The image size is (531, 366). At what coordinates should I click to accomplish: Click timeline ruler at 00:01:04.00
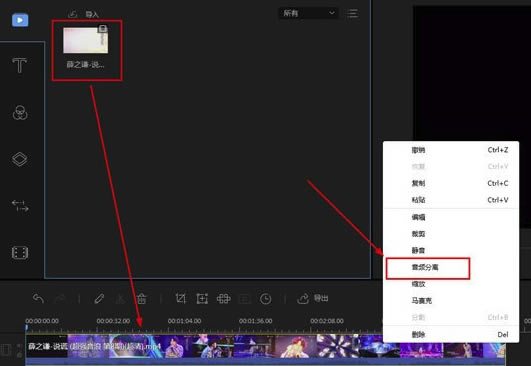(185, 321)
